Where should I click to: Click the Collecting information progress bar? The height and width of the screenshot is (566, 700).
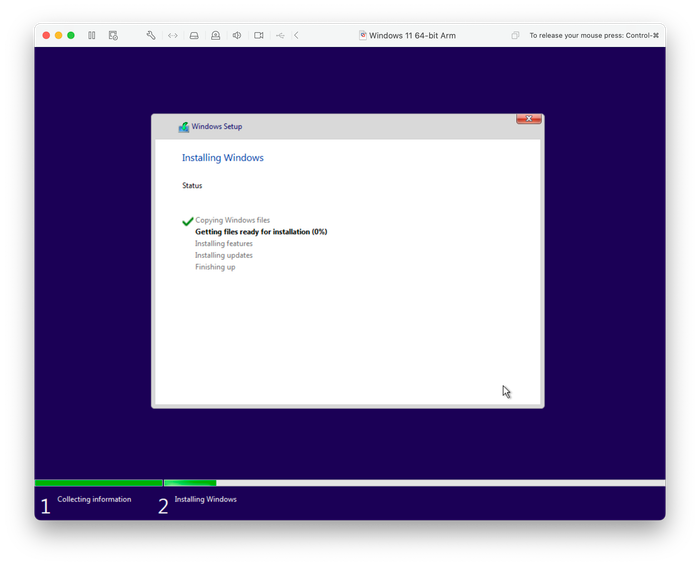click(99, 483)
